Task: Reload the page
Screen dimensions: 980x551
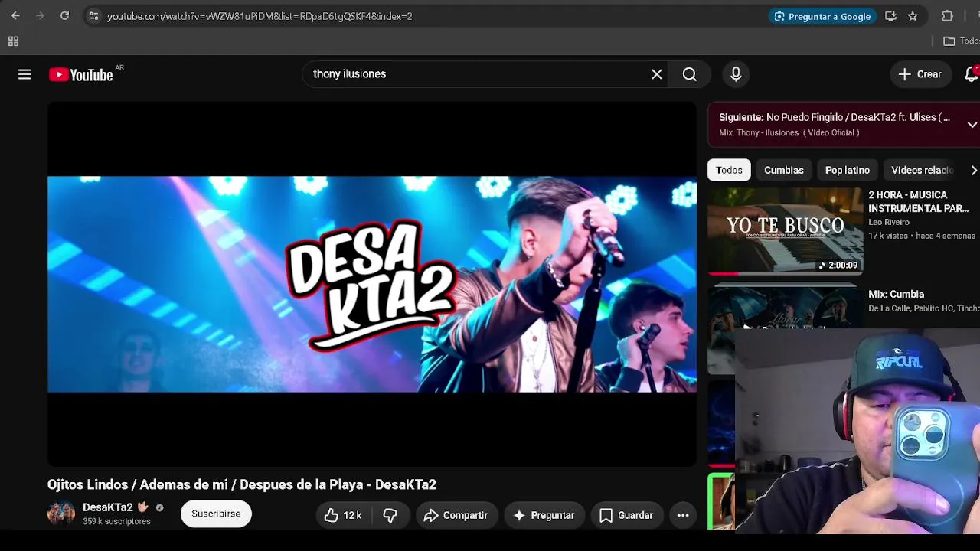Action: pyautogui.click(x=64, y=16)
